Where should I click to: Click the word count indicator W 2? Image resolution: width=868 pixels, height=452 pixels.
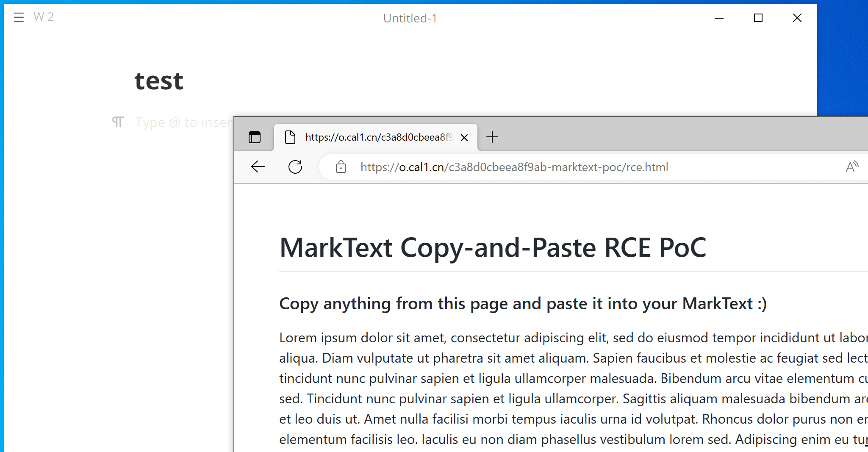[44, 17]
